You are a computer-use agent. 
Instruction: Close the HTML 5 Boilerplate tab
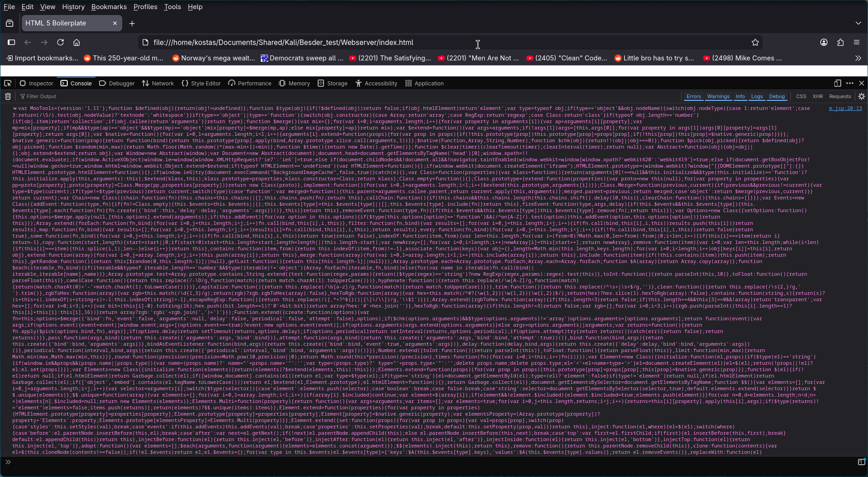tap(115, 23)
